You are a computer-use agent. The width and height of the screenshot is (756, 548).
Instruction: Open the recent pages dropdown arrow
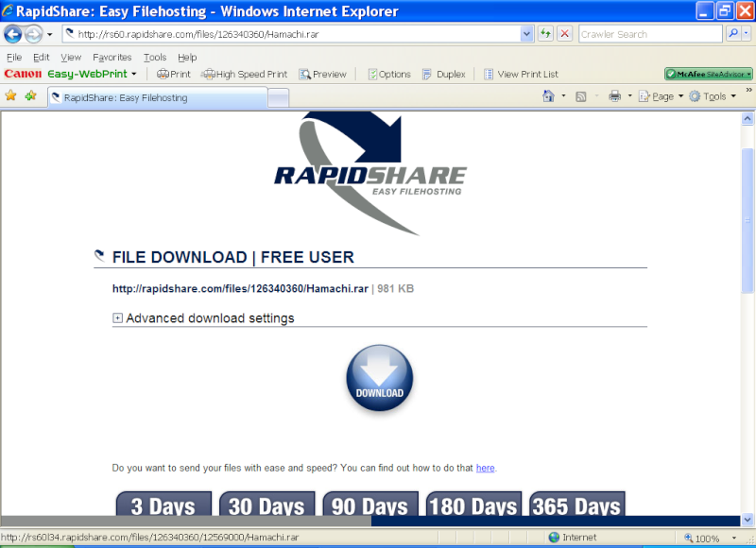pos(50,35)
